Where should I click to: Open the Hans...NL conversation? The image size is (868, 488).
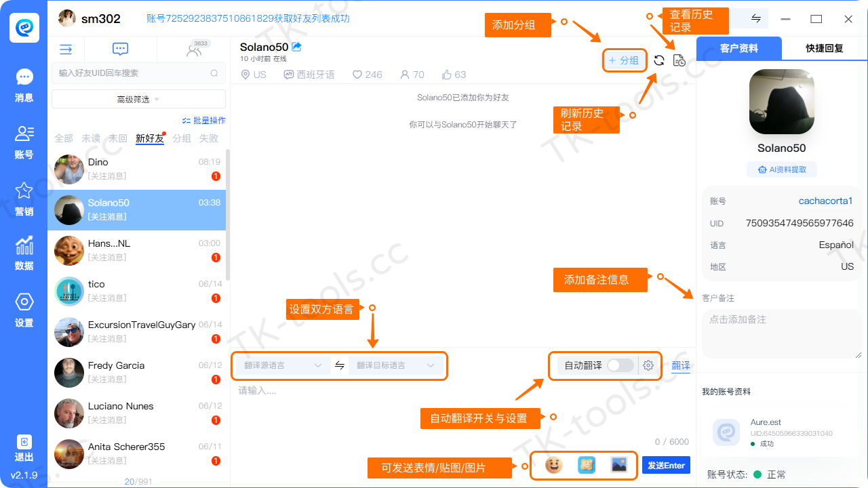pyautogui.click(x=137, y=251)
